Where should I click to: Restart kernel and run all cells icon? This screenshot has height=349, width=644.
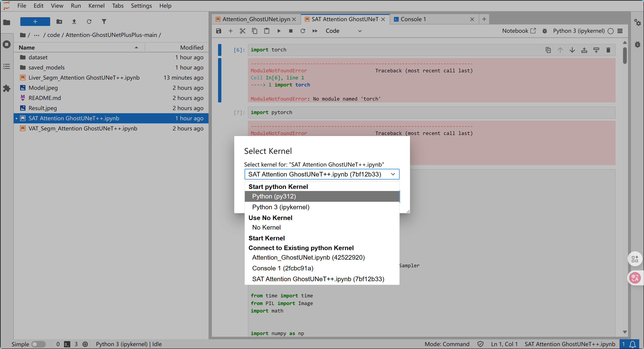(315, 31)
